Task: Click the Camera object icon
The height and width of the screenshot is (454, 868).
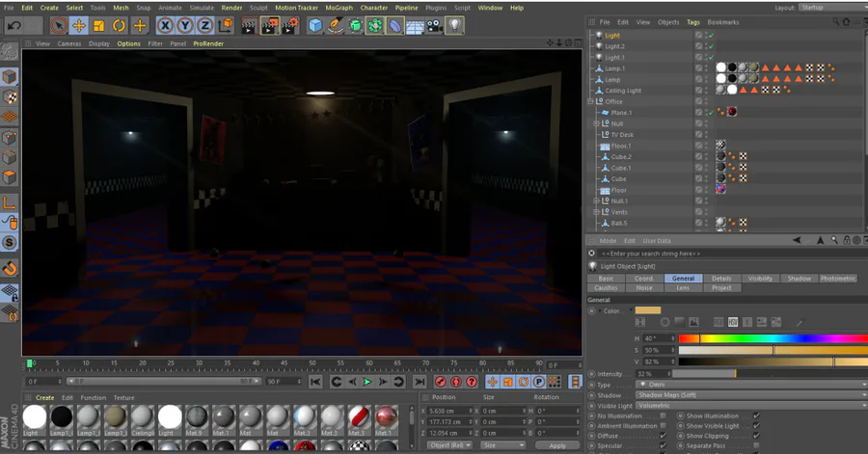Action: 435,25
